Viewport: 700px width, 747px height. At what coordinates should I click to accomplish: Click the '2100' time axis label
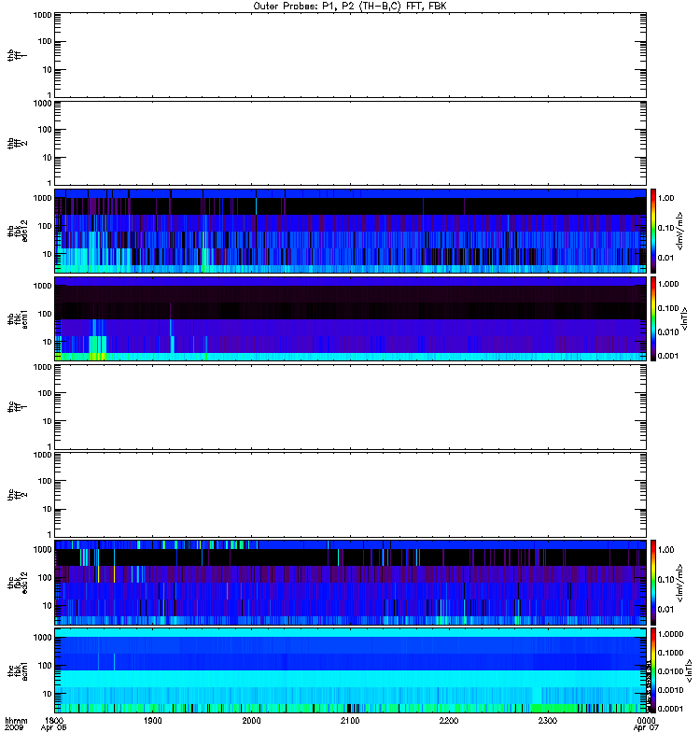[350, 721]
